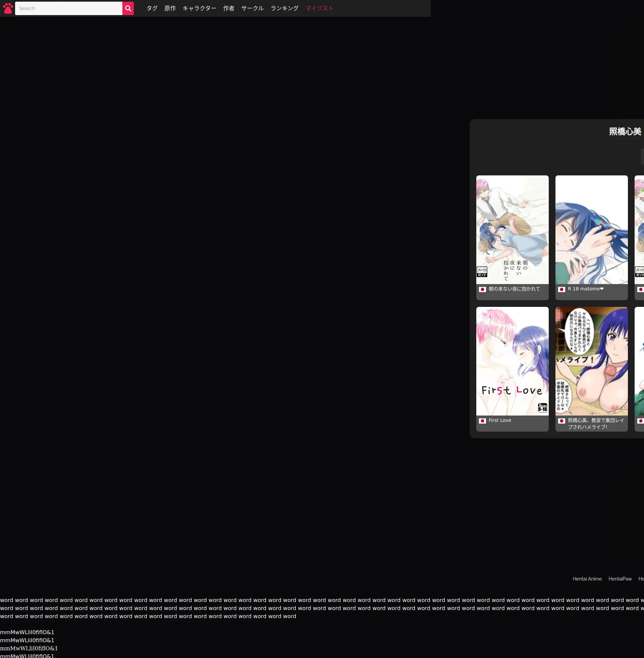Click the R-18 badge on First Love cover
Screen dimensions: 644x658
[542, 408]
